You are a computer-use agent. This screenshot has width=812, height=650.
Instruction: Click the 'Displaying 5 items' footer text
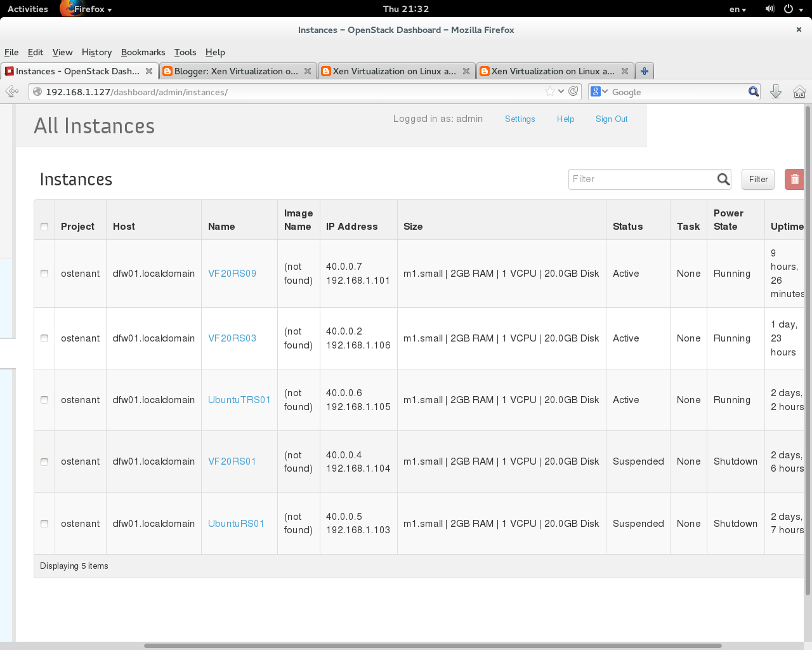tap(74, 566)
